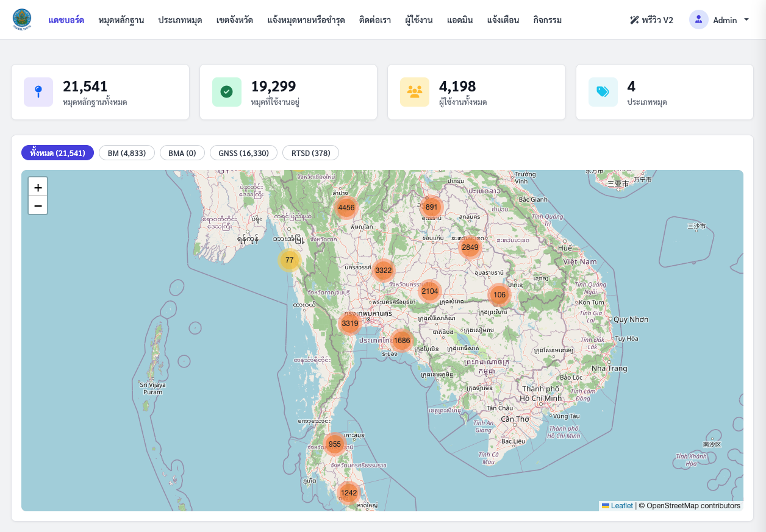Click the พรีวิว V2 preview button

pos(651,20)
